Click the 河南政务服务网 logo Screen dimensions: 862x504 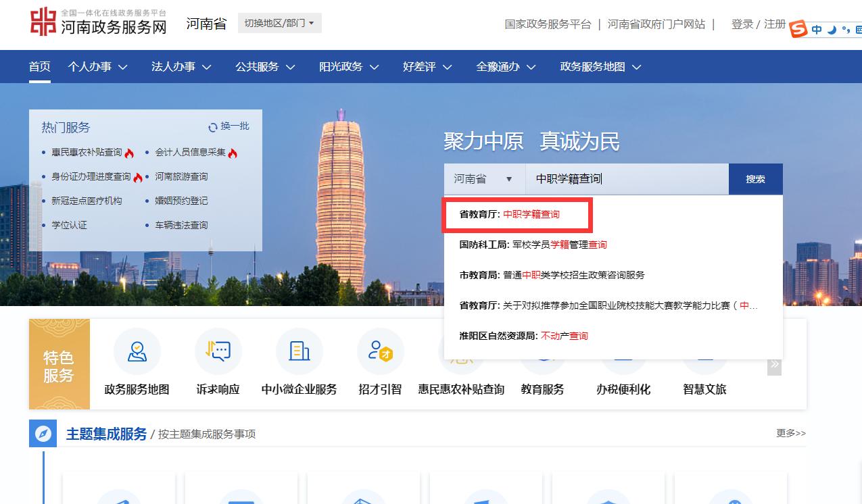click(x=99, y=22)
